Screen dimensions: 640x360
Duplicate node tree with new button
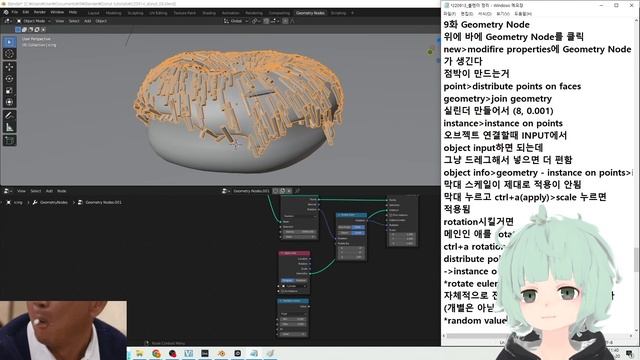click(x=282, y=191)
